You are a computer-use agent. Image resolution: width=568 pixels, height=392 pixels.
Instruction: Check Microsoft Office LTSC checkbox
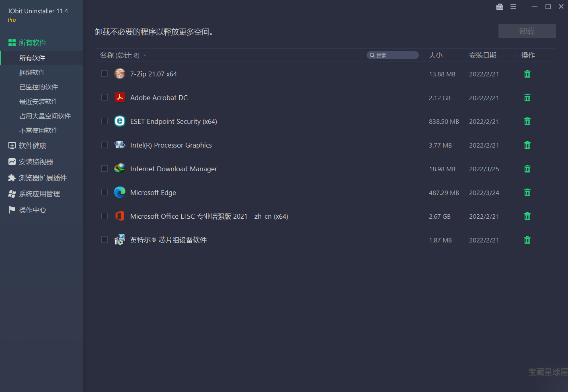tap(105, 216)
